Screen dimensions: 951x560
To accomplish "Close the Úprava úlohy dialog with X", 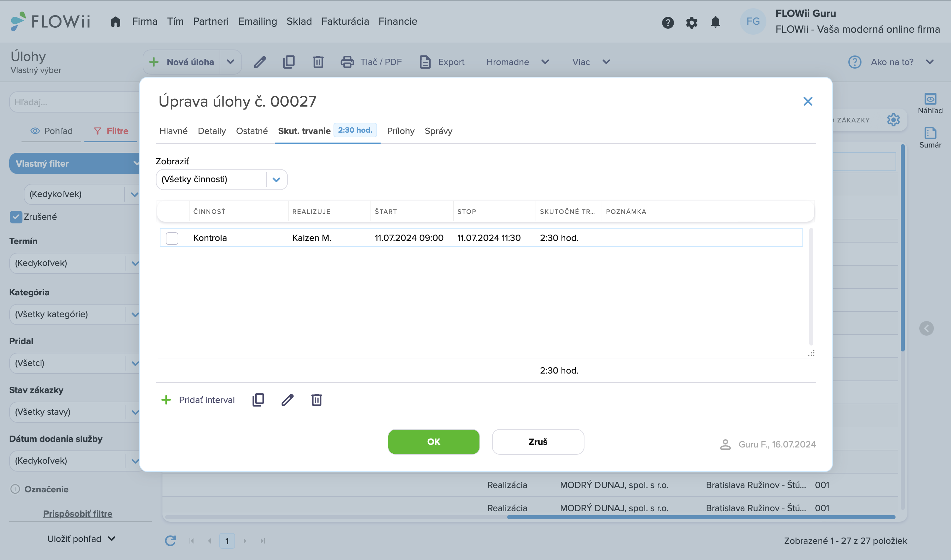I will (808, 101).
